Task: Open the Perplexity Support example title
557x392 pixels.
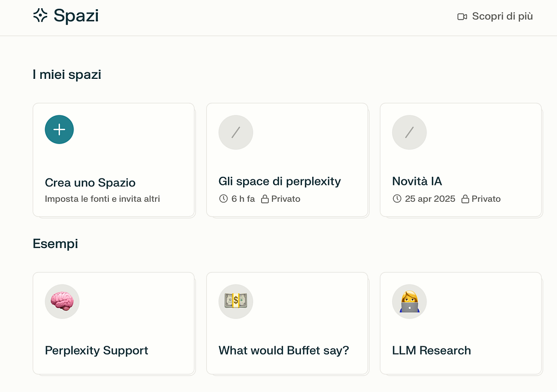Action: click(96, 351)
